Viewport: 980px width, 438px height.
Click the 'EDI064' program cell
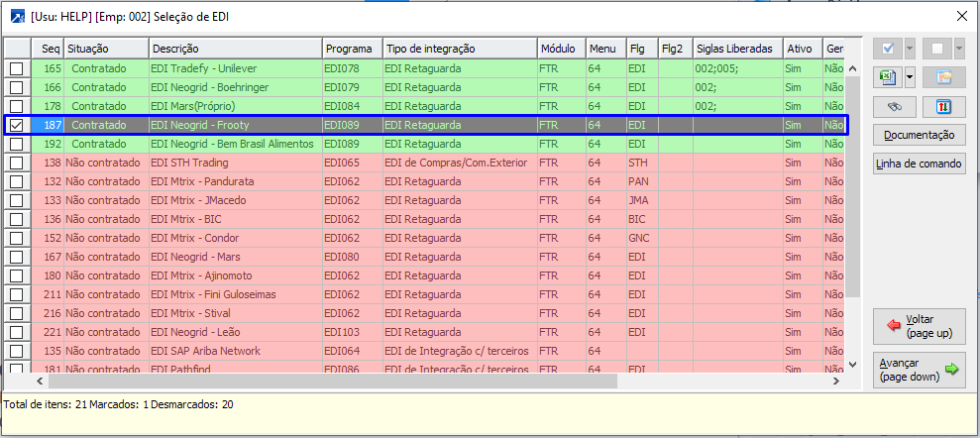pos(352,351)
